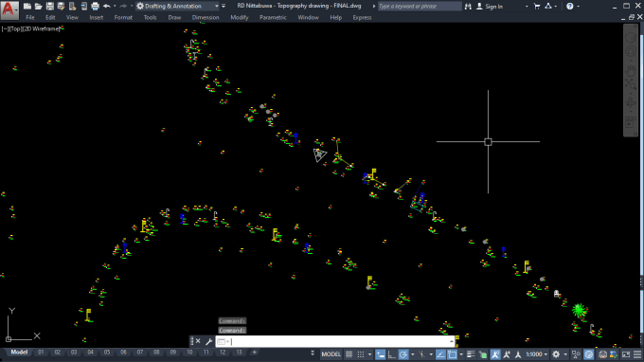This screenshot has width=644, height=362.
Task: Toggle the drawing Grid display
Action: click(x=349, y=354)
